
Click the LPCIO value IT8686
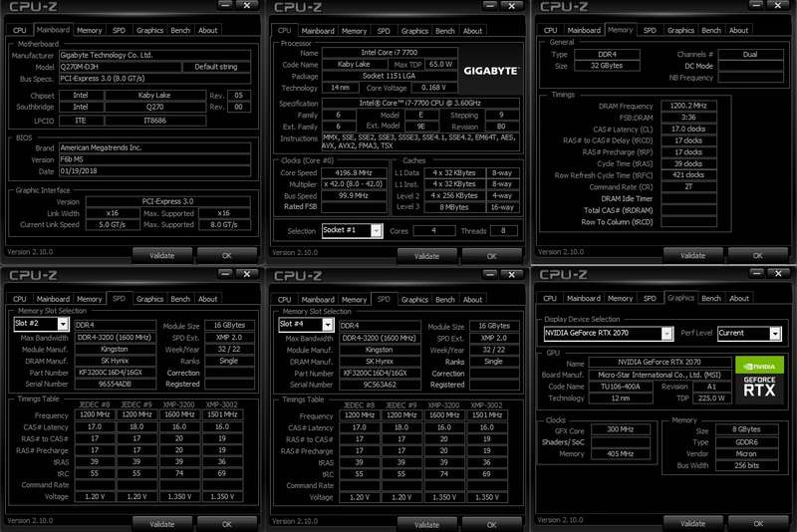(x=155, y=121)
